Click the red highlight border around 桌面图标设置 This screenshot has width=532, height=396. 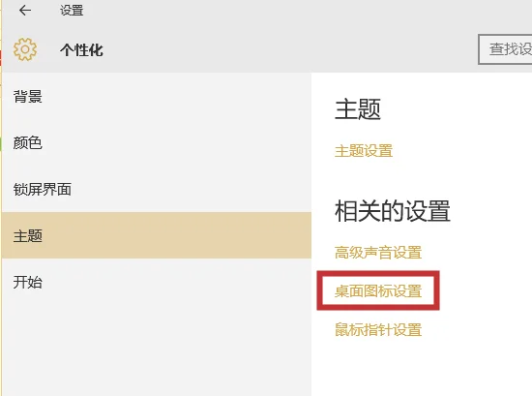point(378,273)
